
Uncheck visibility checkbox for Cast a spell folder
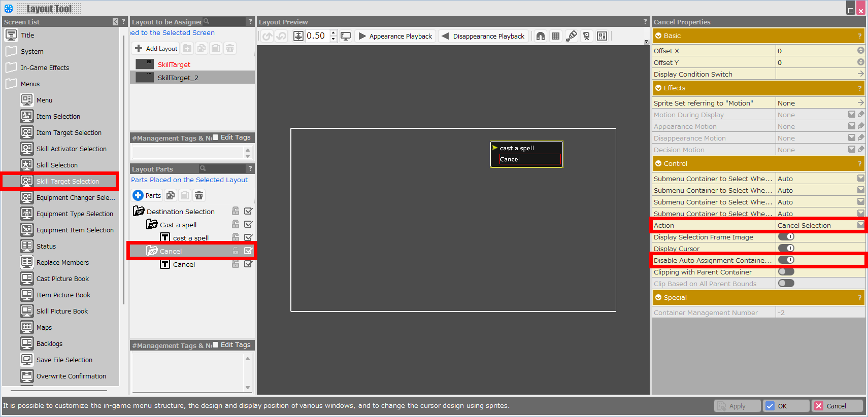tap(248, 224)
